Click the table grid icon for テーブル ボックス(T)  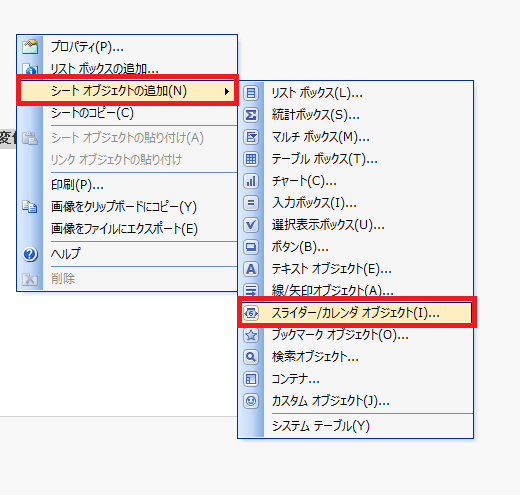click(x=251, y=159)
